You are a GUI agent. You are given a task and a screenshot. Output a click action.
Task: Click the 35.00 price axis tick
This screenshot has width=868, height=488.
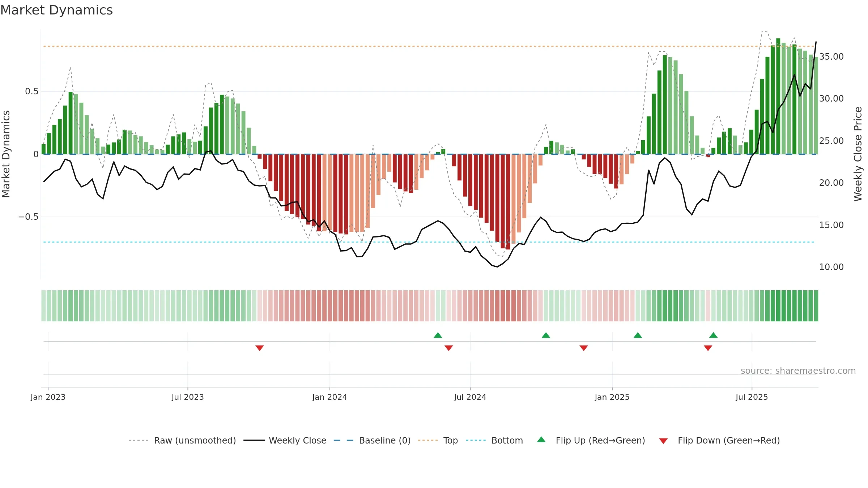(831, 56)
